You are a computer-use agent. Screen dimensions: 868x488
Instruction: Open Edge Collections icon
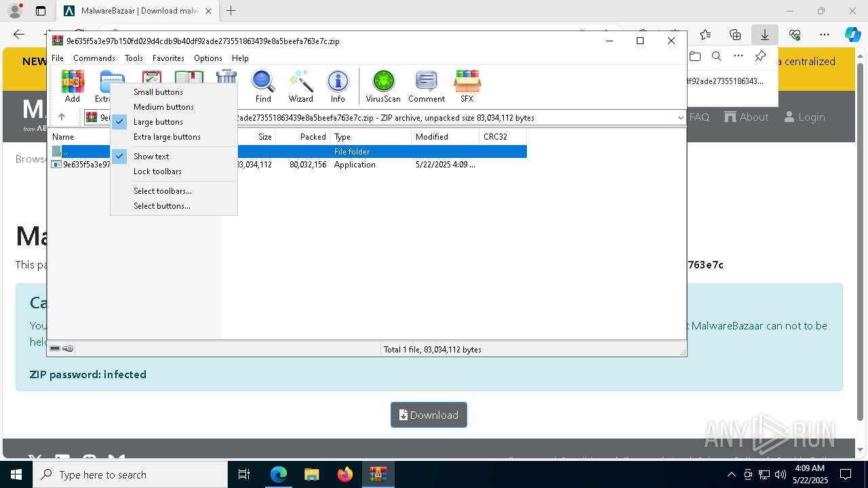[x=735, y=35]
